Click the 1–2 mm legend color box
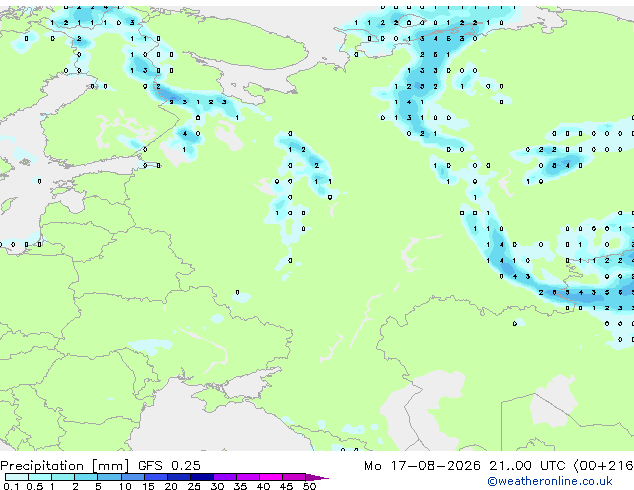 (63, 477)
